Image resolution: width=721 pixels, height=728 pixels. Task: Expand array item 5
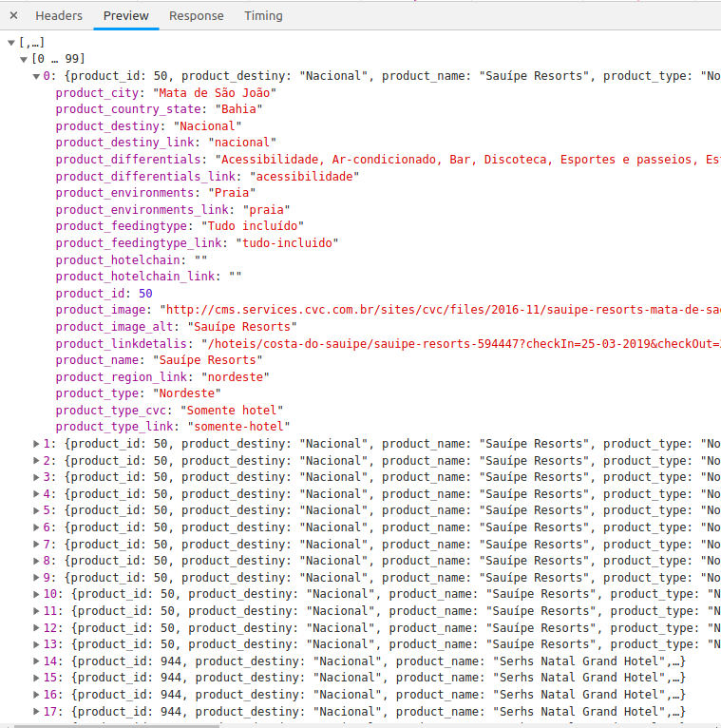click(x=36, y=510)
